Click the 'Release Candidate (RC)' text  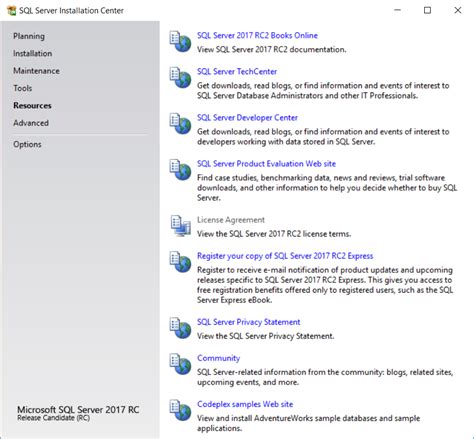click(x=53, y=418)
